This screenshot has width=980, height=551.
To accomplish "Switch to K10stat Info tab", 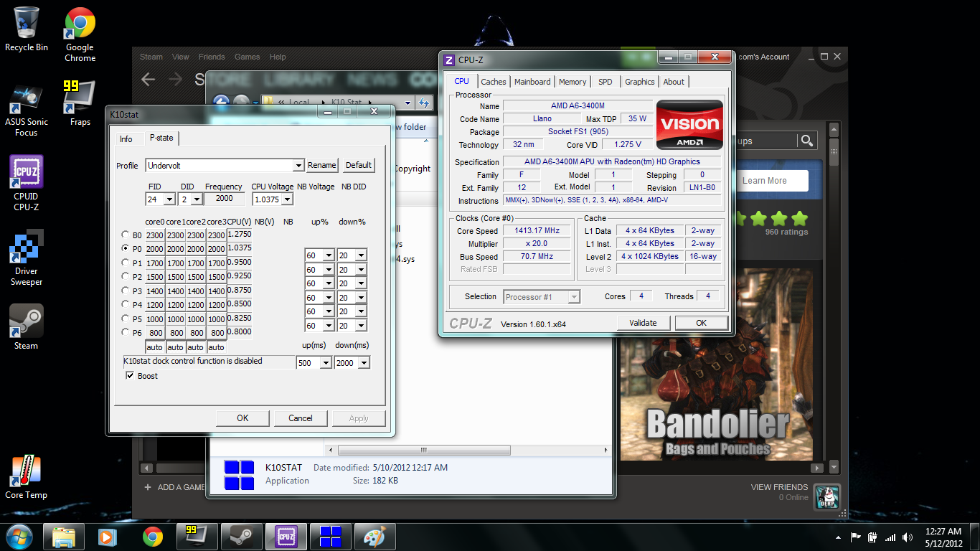I will coord(126,139).
